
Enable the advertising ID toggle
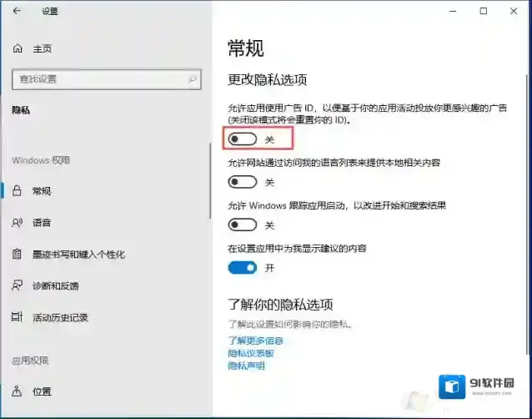tap(243, 139)
